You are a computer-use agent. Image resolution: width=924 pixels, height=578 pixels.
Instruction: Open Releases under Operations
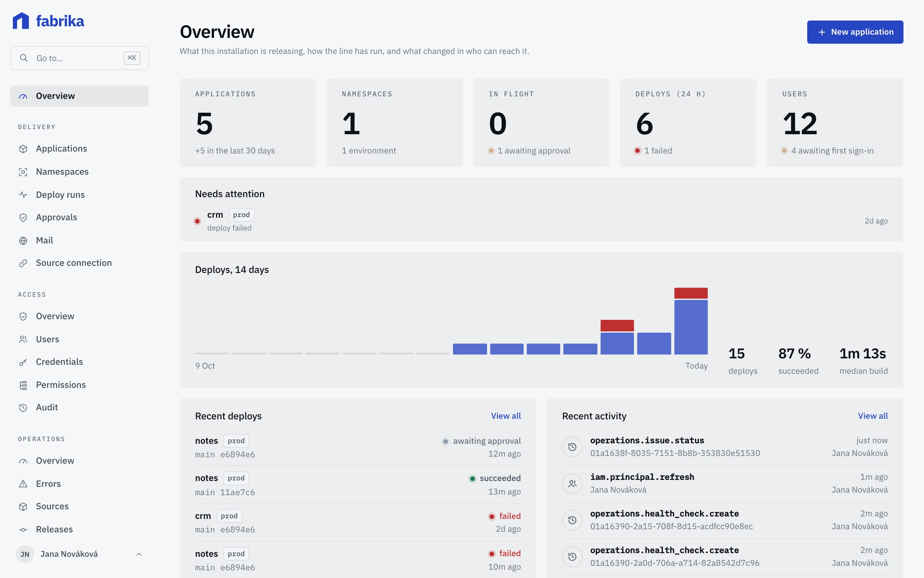point(80,530)
